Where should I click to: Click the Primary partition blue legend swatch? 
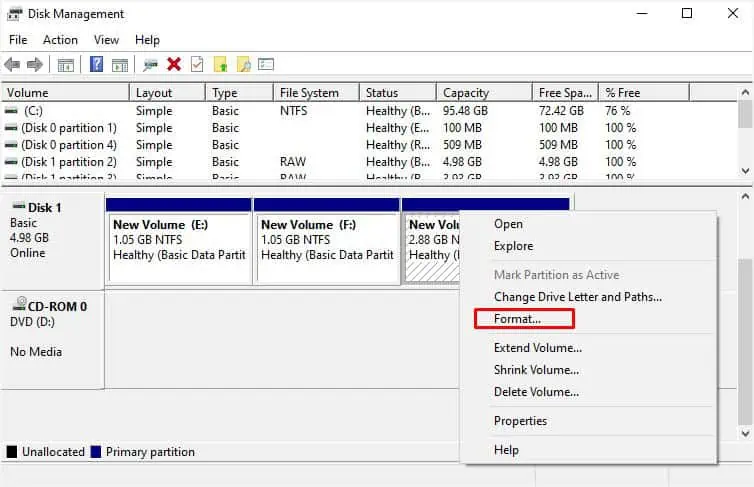coord(96,452)
